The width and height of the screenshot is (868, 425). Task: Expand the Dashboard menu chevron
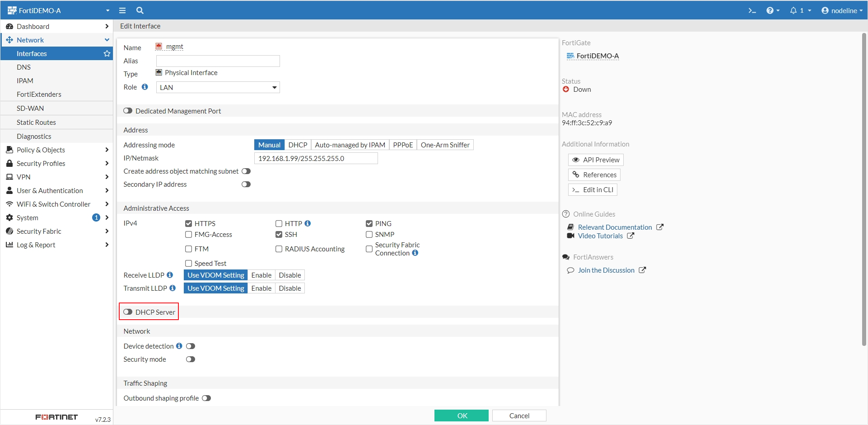pos(107,26)
